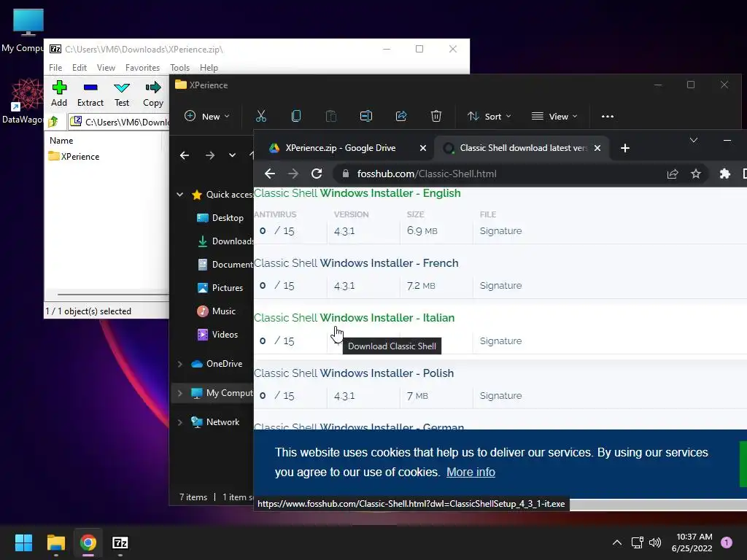Viewport: 747px width, 560px height.
Task: Click Signature link for English installer
Action: coord(500,231)
